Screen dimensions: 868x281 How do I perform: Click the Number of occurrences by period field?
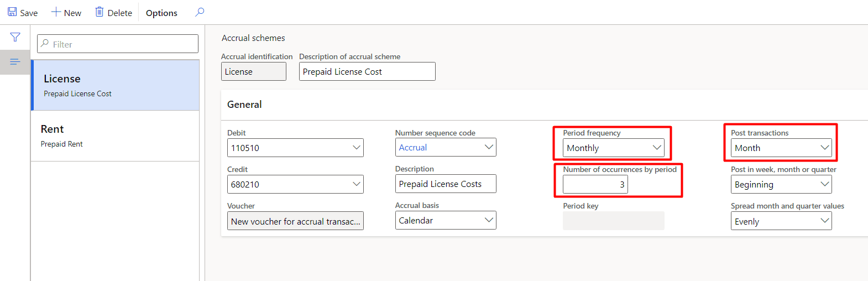595,184
